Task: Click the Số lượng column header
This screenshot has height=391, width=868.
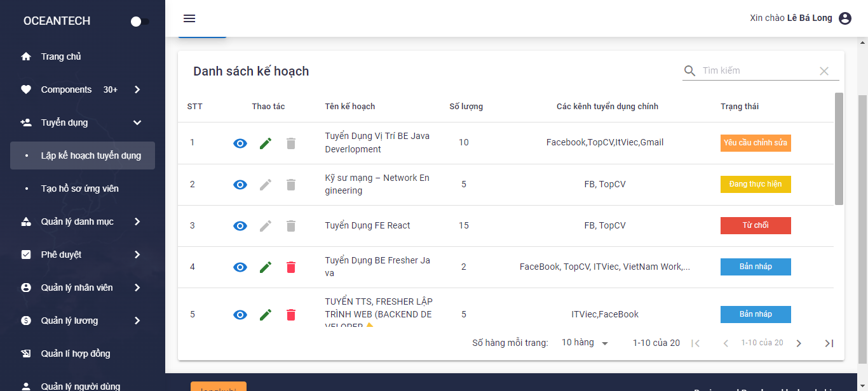Action: 466,107
